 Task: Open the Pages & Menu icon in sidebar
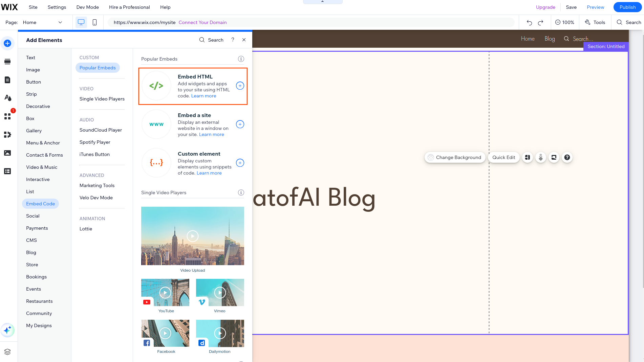pyautogui.click(x=7, y=80)
